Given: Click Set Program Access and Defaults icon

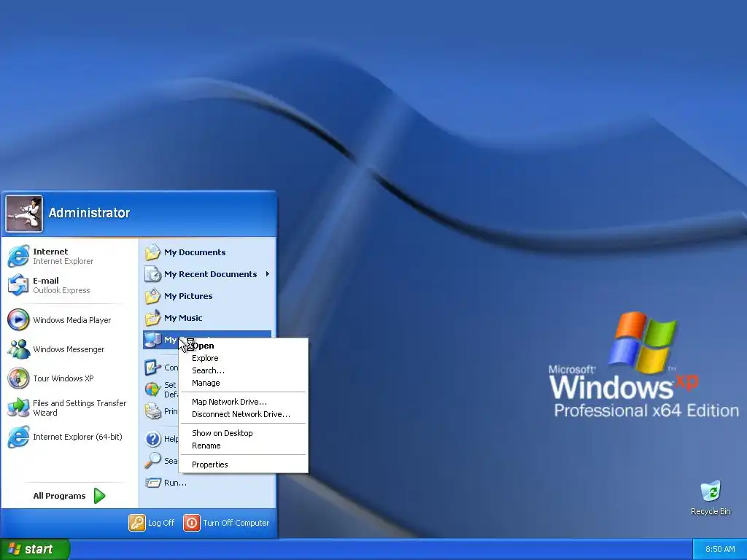Looking at the screenshot, I should (153, 389).
